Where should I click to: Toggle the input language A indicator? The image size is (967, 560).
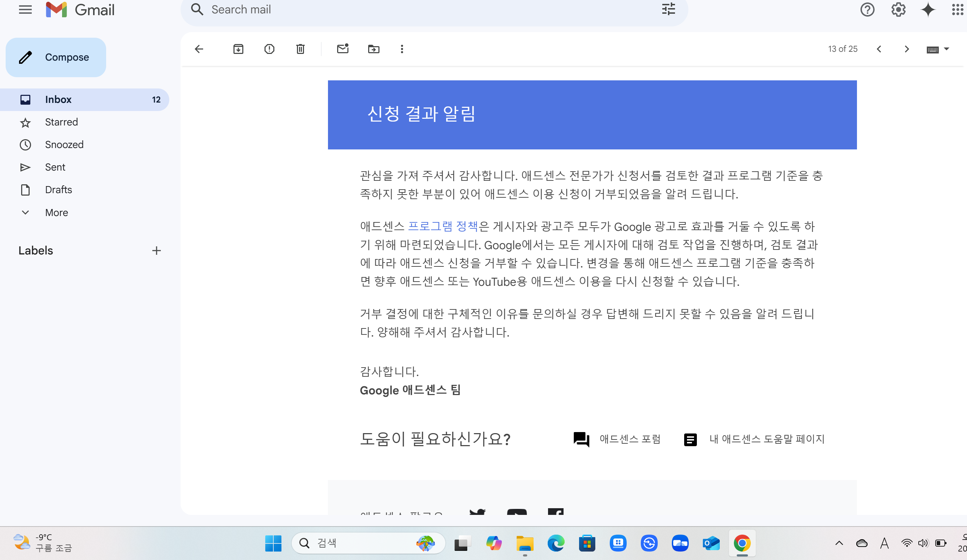click(884, 543)
